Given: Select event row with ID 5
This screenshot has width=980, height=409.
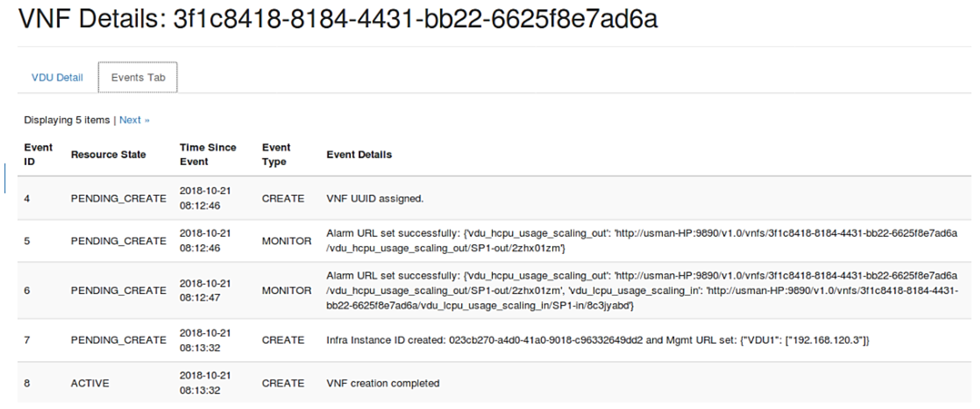Looking at the screenshot, I should [x=27, y=241].
